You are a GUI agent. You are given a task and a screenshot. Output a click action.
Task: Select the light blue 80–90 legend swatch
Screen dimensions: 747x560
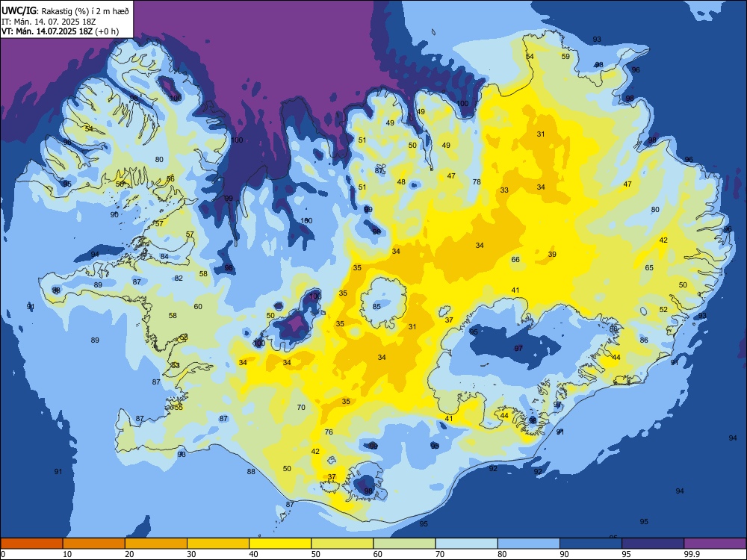529,544
